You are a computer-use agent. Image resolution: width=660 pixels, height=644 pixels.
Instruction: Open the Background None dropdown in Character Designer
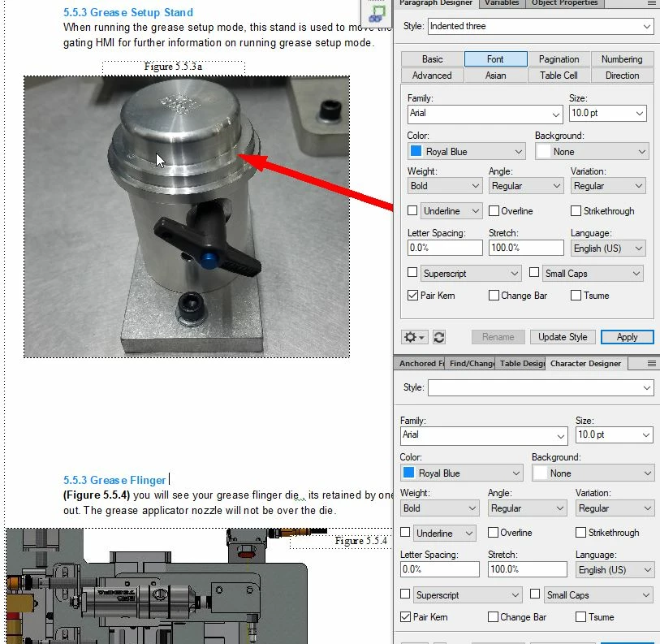coord(593,473)
